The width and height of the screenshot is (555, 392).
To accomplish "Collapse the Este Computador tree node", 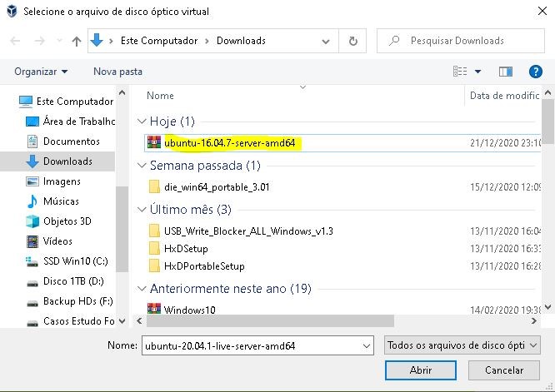I will tap(8, 102).
